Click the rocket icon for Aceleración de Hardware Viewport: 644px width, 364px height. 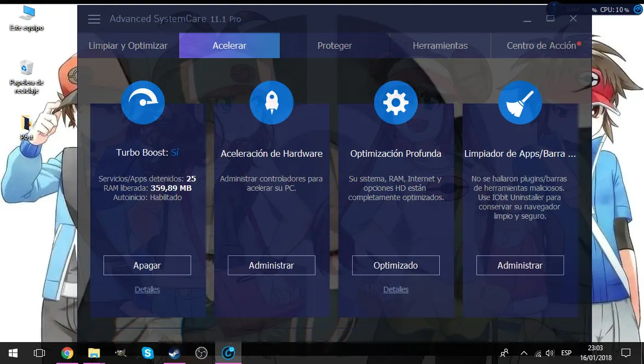(x=271, y=103)
